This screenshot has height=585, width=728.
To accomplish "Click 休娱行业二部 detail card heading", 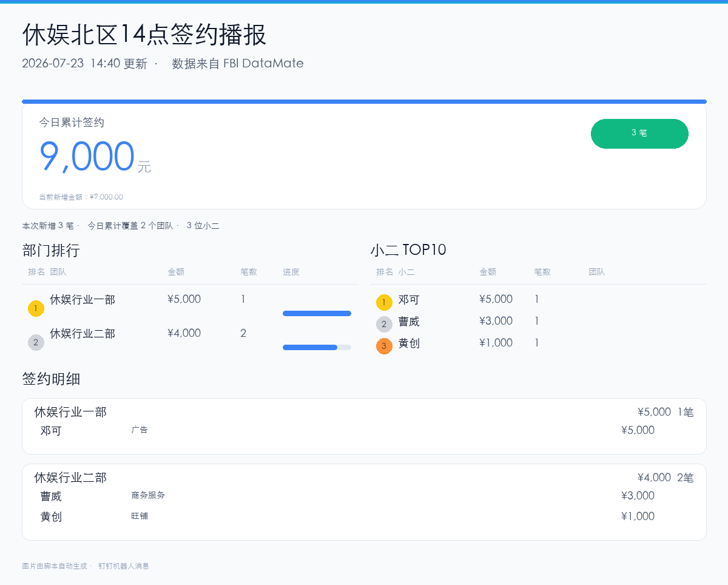I will pos(70,478).
